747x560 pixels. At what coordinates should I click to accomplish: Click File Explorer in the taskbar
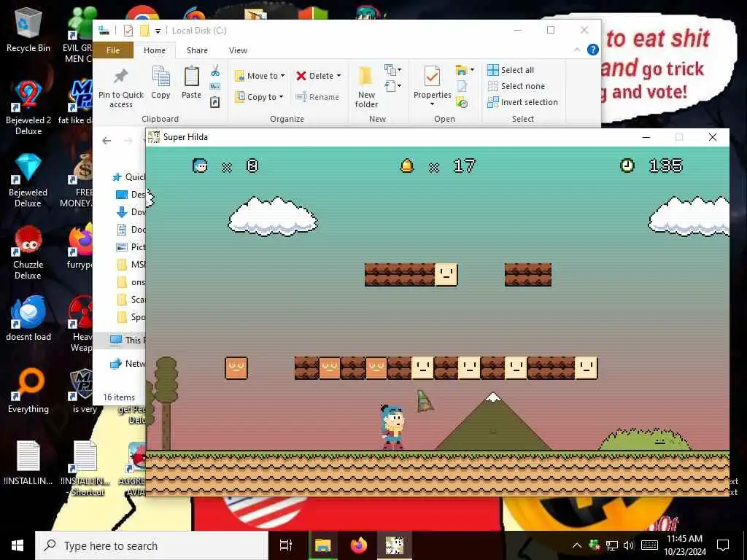322,545
